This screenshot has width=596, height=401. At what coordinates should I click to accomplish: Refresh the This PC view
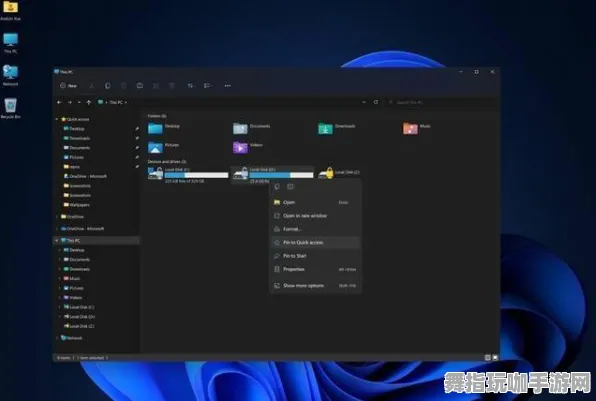376,102
